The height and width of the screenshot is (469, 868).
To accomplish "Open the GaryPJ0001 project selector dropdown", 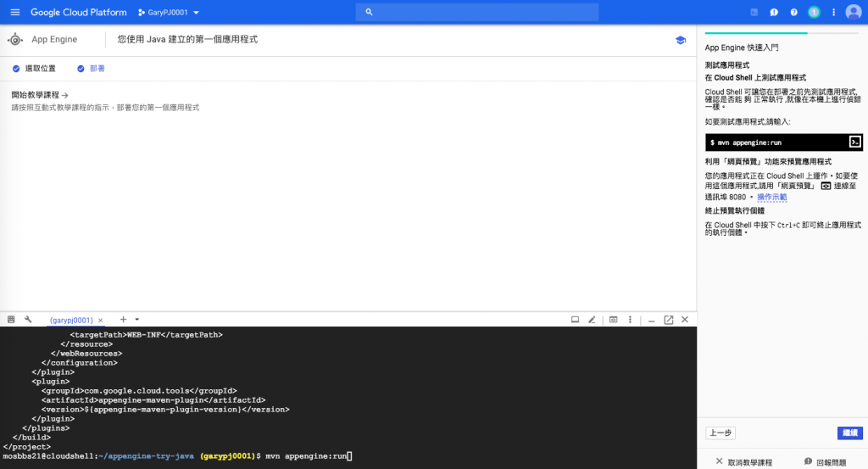I will point(169,12).
